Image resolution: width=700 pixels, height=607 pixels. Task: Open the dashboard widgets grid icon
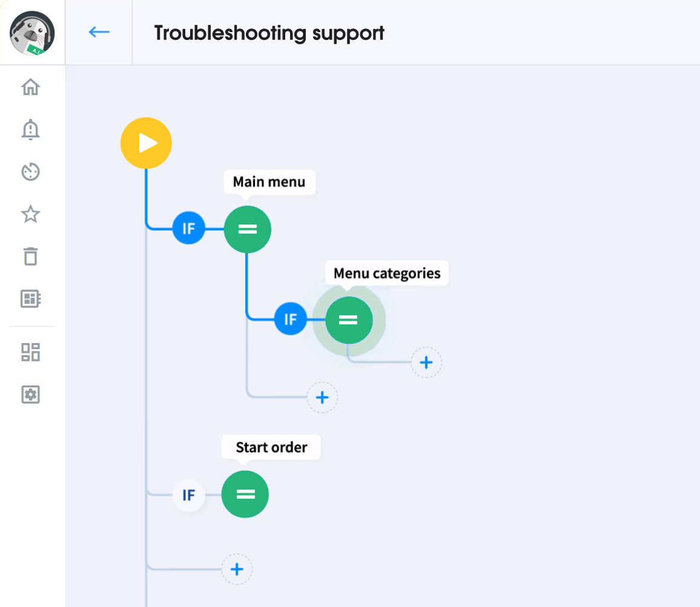click(x=30, y=352)
